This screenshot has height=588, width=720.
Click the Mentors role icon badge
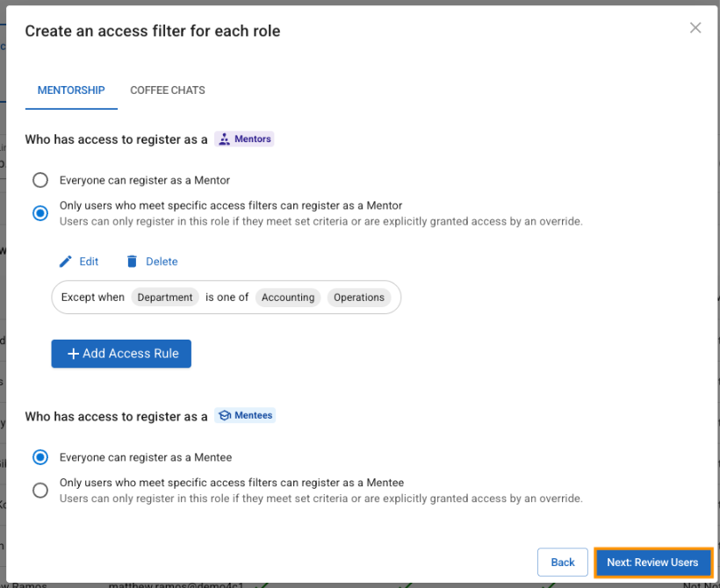[224, 139]
